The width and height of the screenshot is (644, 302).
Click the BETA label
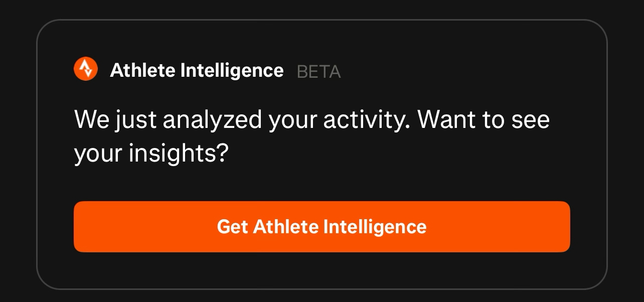pyautogui.click(x=319, y=72)
